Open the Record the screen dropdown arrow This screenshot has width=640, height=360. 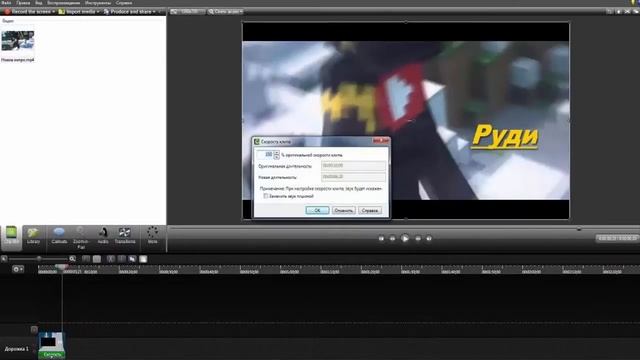click(x=54, y=12)
